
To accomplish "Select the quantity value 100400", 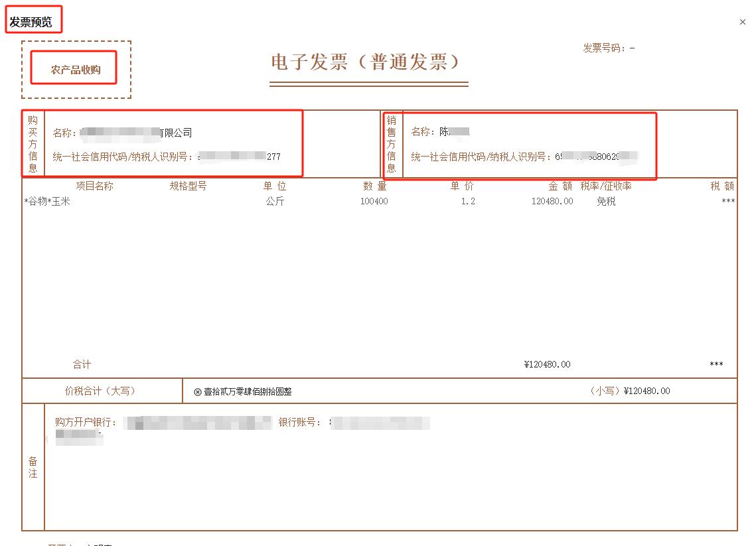I will [x=374, y=202].
